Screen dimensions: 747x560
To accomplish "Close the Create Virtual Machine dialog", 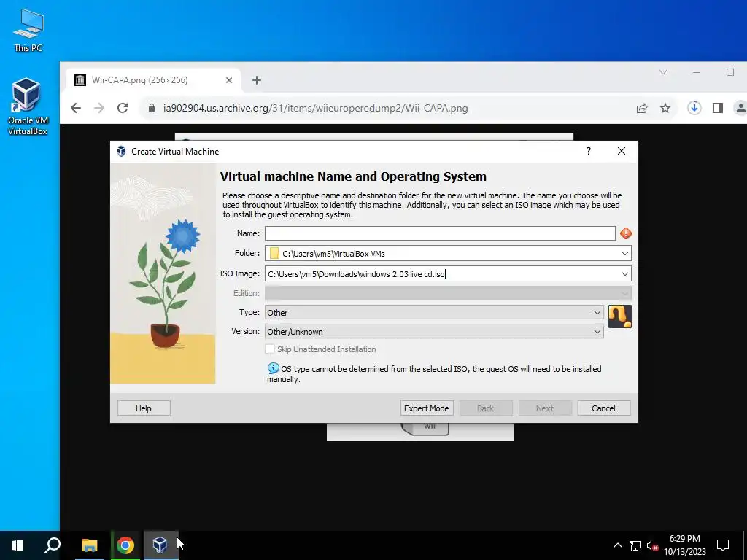I will coord(622,151).
